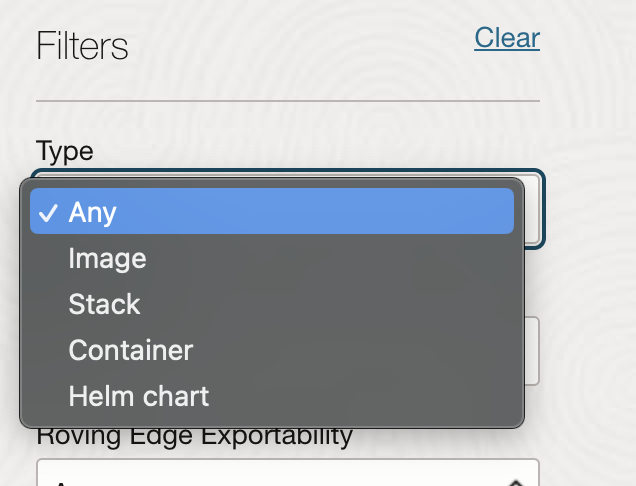The image size is (636, 486).
Task: Click the empty menu area right of Container
Action: [360, 350]
